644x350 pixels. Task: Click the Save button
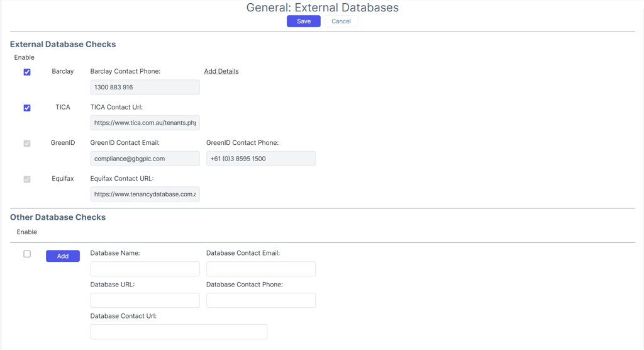pyautogui.click(x=304, y=21)
